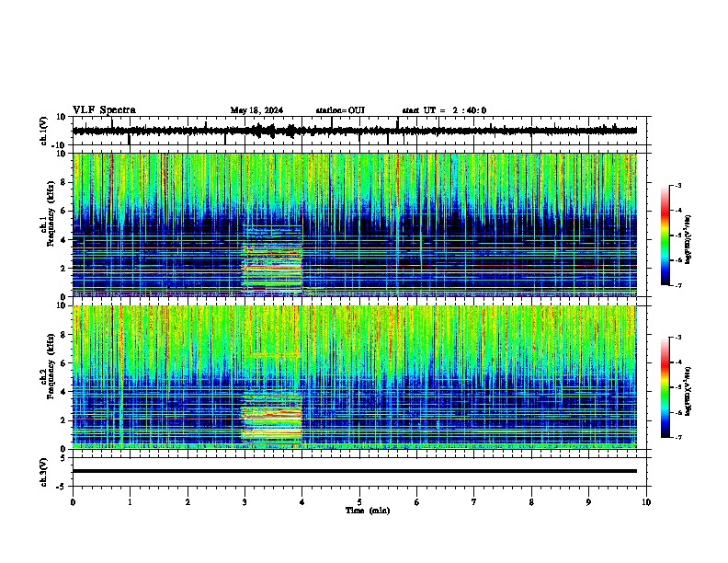728x563 pixels.
Task: Click the "VLF Spectra" plot title
Action: (104, 110)
